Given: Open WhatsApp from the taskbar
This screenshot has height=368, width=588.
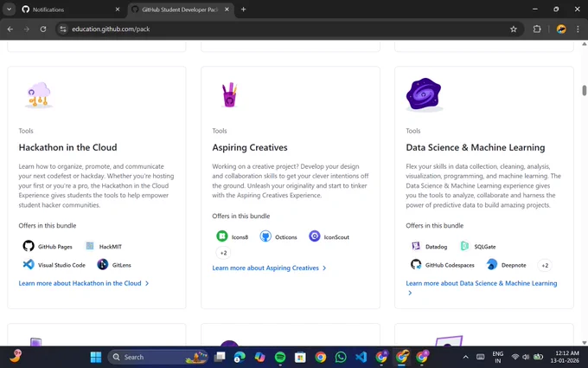Looking at the screenshot, I should 341,357.
